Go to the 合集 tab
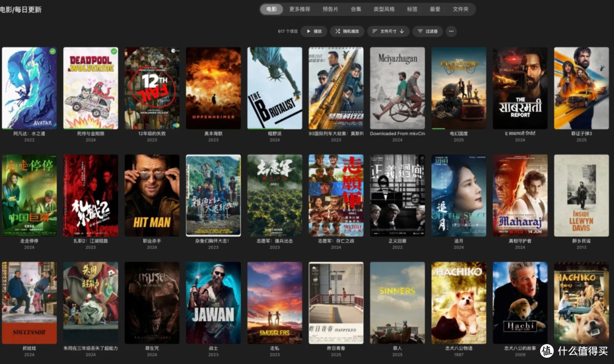This screenshot has height=364, width=614. click(356, 9)
